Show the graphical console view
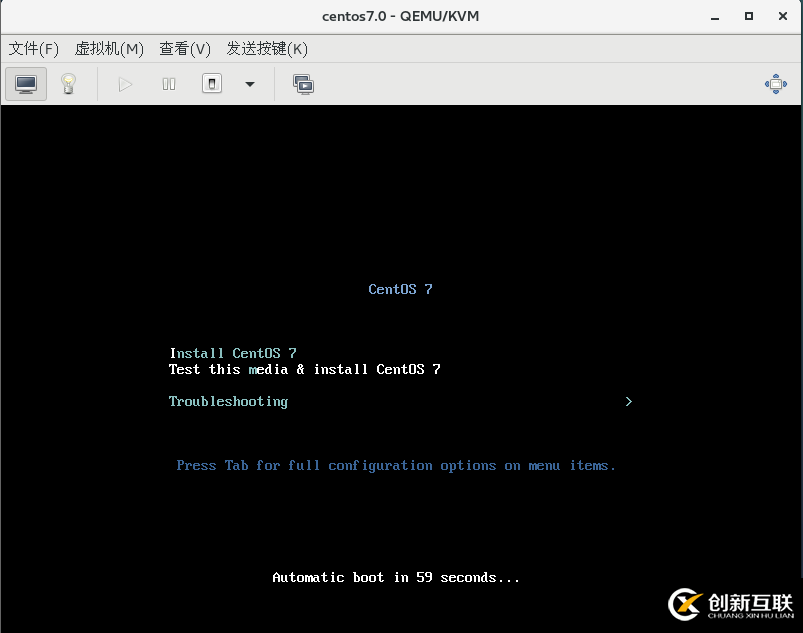 pyautogui.click(x=26, y=84)
